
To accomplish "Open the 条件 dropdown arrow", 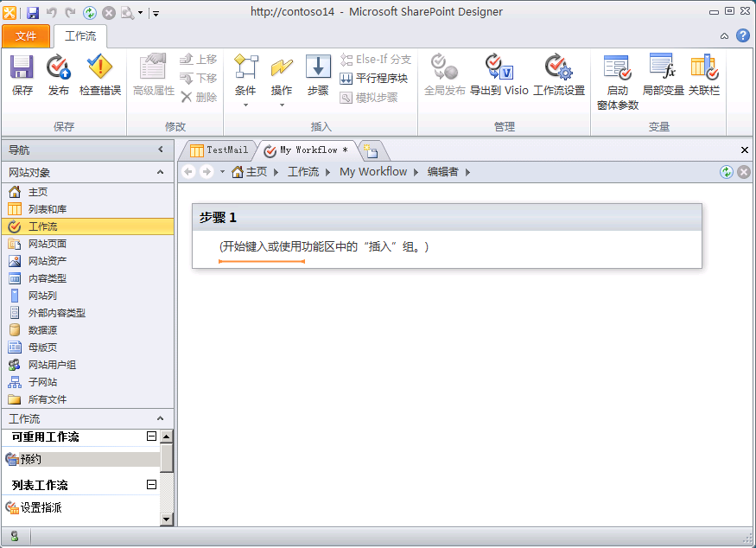I will pos(245,105).
